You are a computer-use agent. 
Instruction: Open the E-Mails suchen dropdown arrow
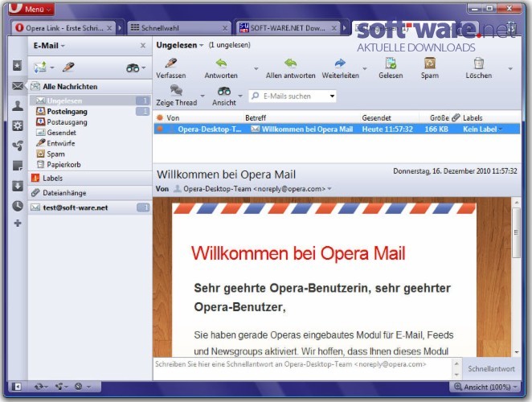tap(332, 96)
